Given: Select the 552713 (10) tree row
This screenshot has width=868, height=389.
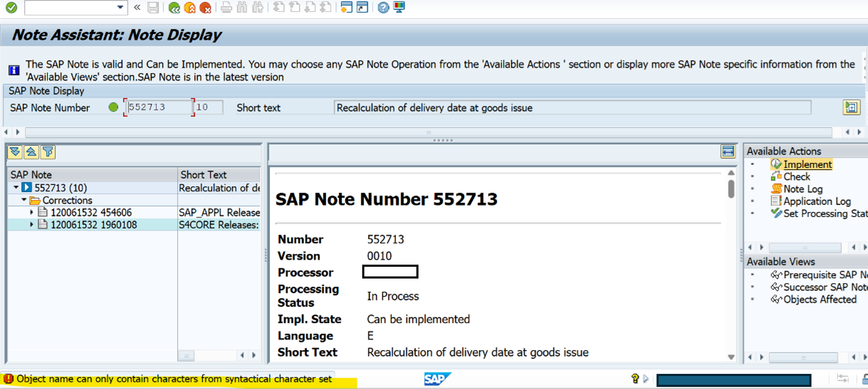Looking at the screenshot, I should (61, 188).
